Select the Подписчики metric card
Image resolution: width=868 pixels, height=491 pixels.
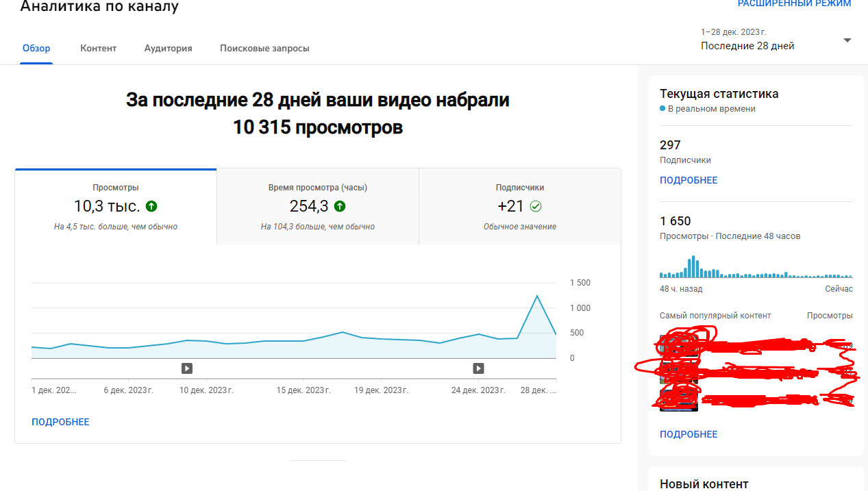pyautogui.click(x=520, y=207)
